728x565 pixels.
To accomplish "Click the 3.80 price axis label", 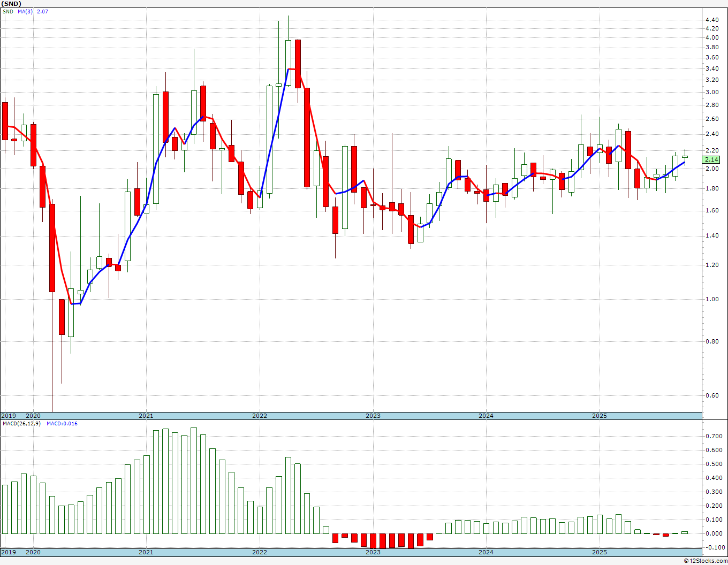I will point(712,47).
